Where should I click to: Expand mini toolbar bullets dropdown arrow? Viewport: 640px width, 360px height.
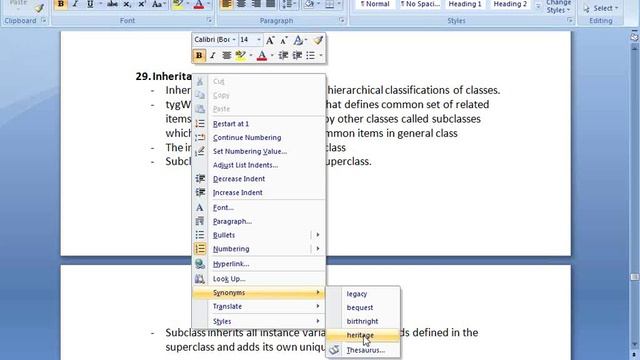point(321,56)
